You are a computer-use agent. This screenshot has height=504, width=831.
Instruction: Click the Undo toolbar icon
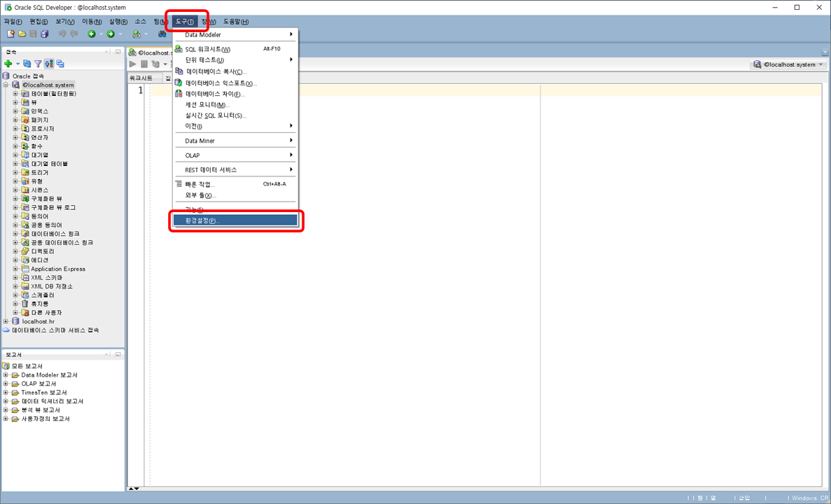pyautogui.click(x=62, y=34)
